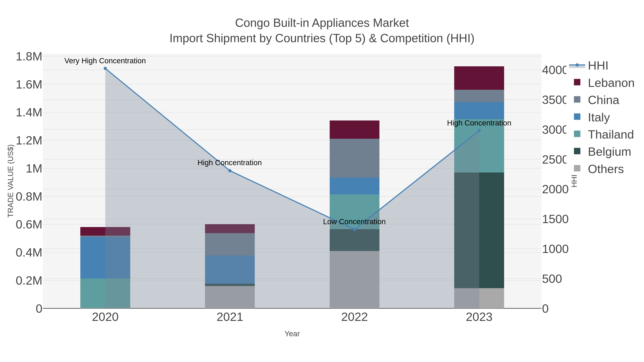Screen dimensions: 644x362
Task: Click the 1M left axis tick label
Action: click(34, 169)
